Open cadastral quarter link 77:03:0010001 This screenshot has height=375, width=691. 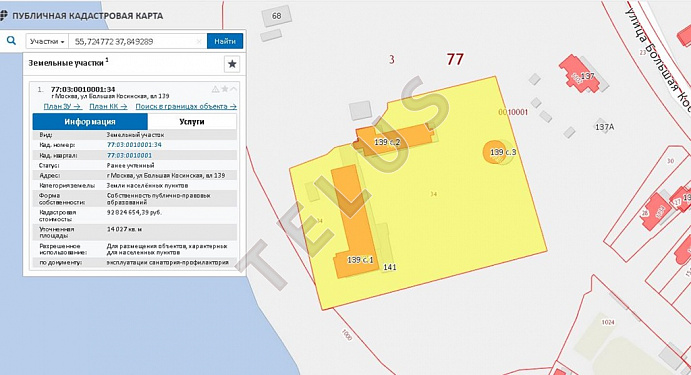click(129, 155)
